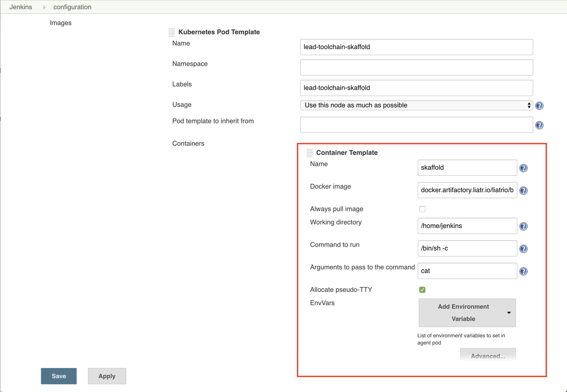This screenshot has height=392, width=567.
Task: Click Container Template drag handle icon
Action: coord(309,153)
